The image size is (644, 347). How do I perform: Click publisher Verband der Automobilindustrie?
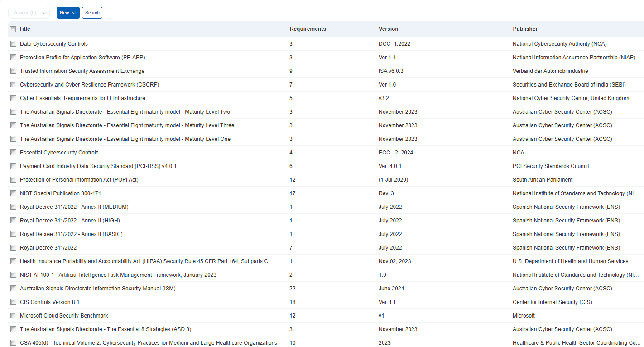(x=550, y=71)
